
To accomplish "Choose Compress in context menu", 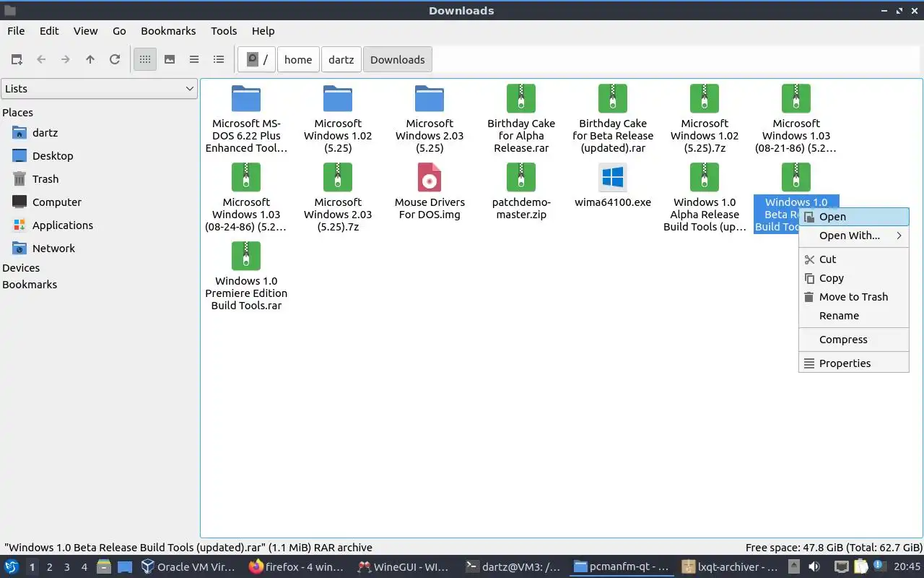I will click(x=854, y=340).
